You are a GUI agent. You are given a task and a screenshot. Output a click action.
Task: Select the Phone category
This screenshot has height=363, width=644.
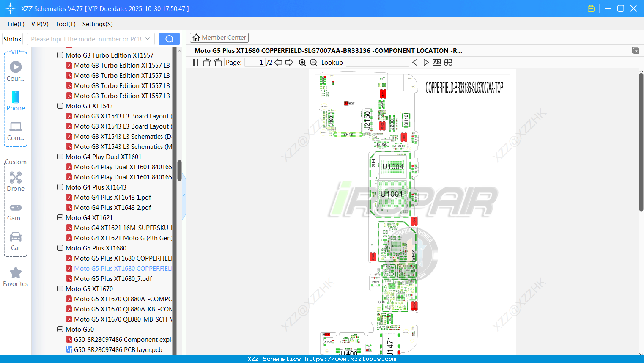pos(16,101)
